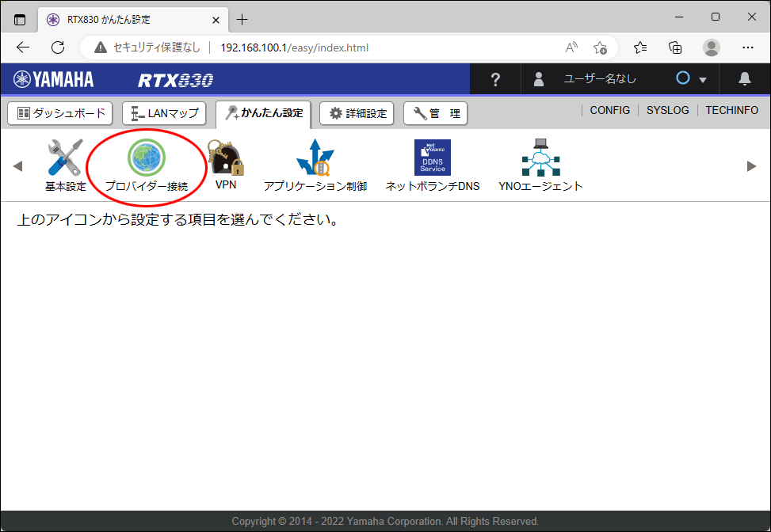Maximize the browser window

coord(716,17)
